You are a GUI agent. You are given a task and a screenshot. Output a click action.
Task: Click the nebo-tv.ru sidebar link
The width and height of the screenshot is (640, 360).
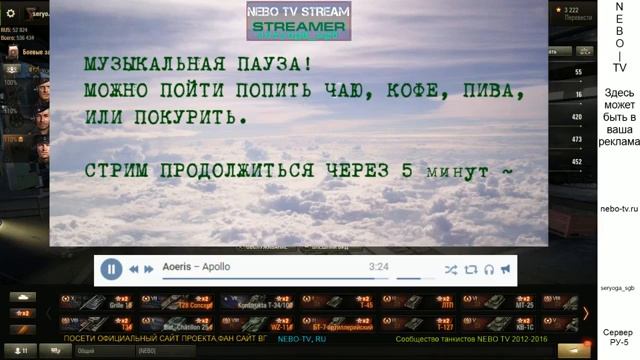pyautogui.click(x=619, y=209)
